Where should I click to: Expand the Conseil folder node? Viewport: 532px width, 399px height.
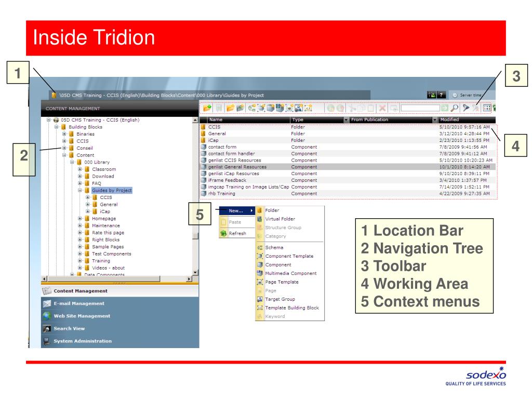point(64,148)
